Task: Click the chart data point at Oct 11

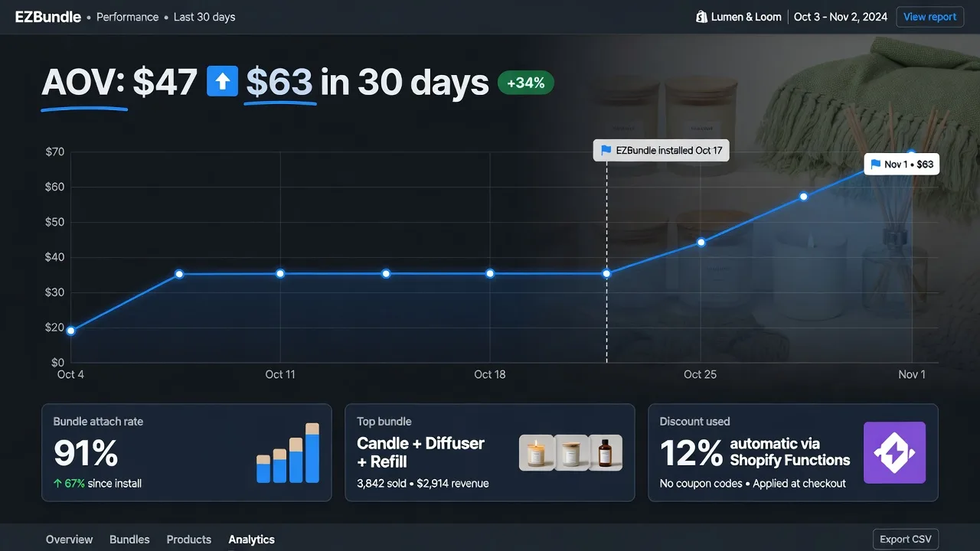Action: click(280, 273)
